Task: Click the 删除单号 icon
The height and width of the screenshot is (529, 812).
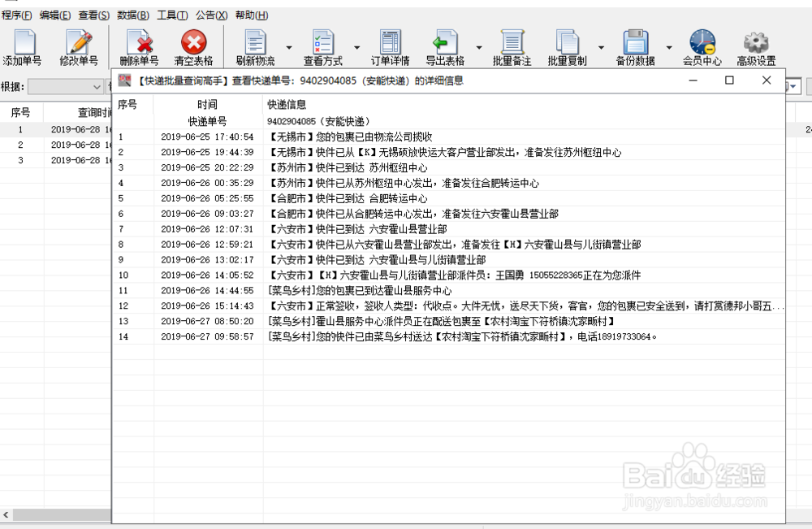Action: coord(140,42)
